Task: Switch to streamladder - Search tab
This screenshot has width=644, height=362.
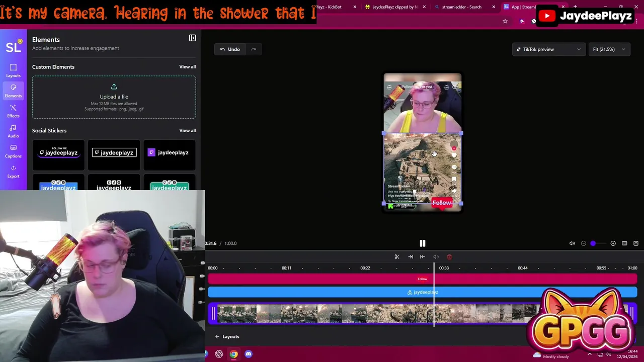Action: pos(461,7)
